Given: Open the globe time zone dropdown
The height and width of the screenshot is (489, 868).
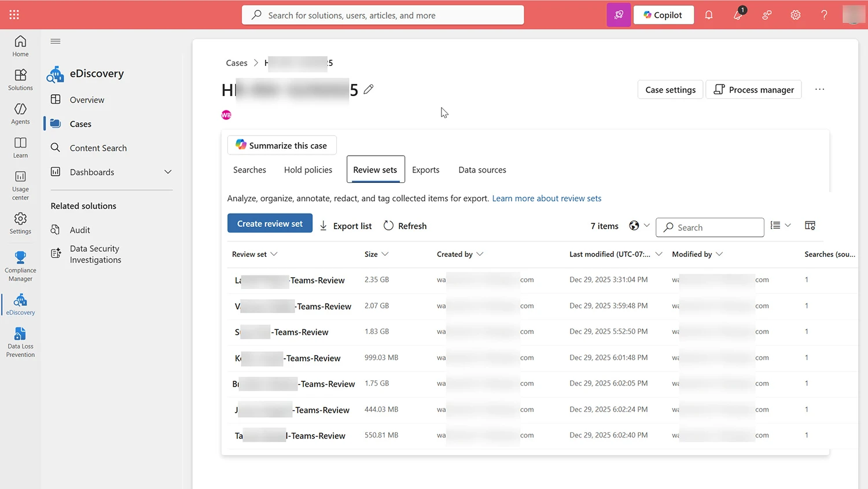Looking at the screenshot, I should point(639,226).
